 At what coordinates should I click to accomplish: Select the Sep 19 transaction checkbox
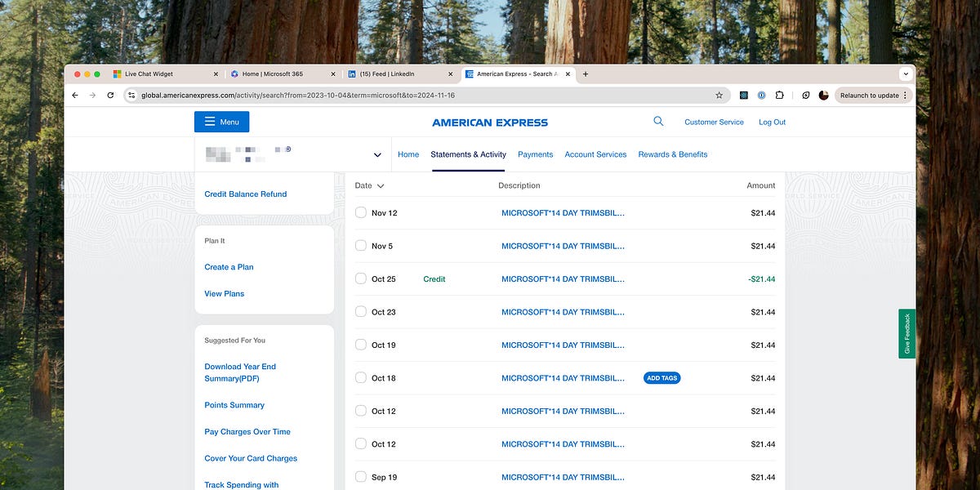(361, 476)
